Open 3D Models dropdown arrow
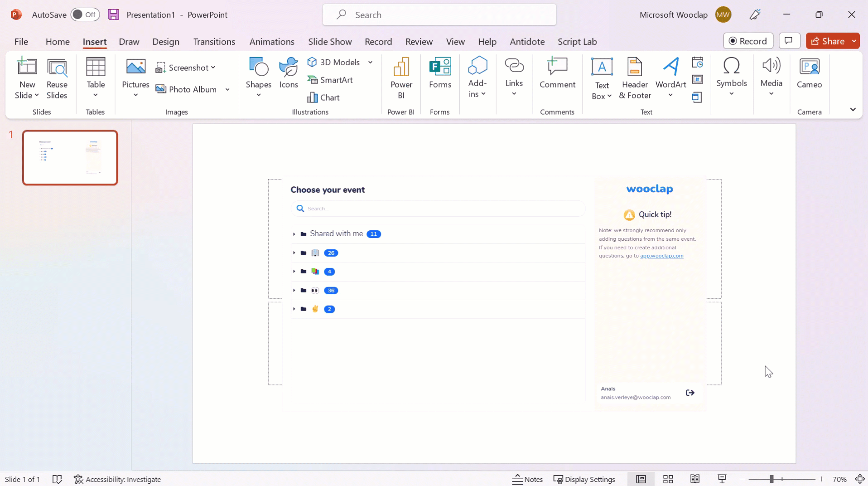Screen dimensions: 868x486 tap(370, 62)
